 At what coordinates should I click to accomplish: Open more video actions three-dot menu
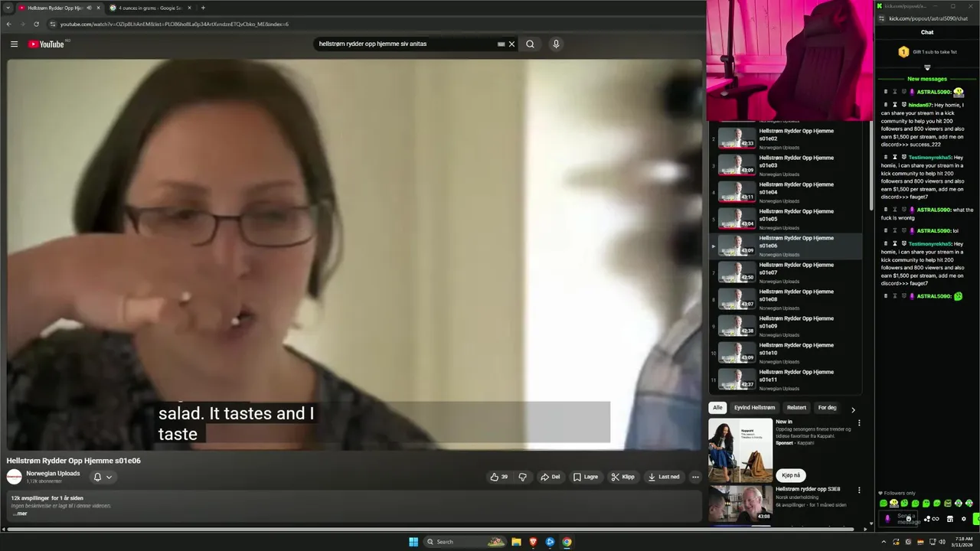click(695, 477)
